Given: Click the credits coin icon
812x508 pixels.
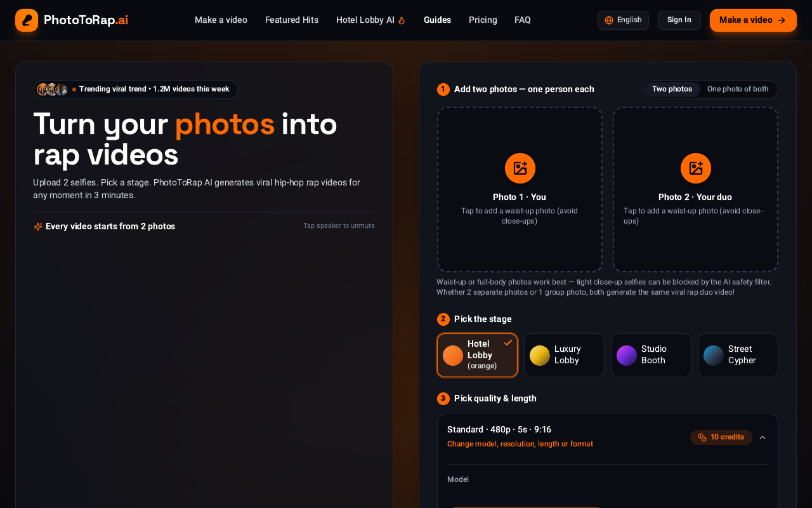Looking at the screenshot, I should coord(702,438).
